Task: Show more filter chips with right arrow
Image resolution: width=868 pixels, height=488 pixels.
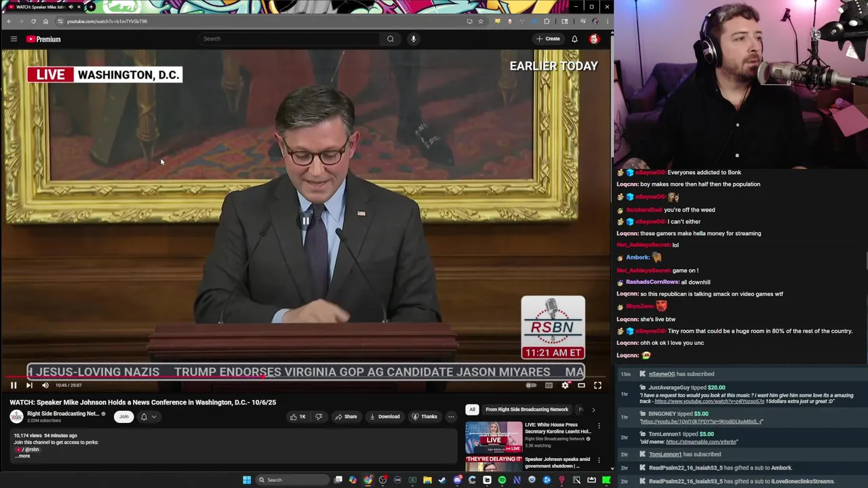Action: click(593, 409)
